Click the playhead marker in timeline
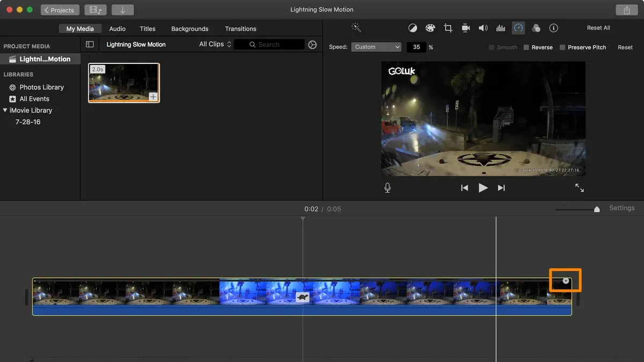Viewport: 644px width, 362px height. [x=303, y=218]
